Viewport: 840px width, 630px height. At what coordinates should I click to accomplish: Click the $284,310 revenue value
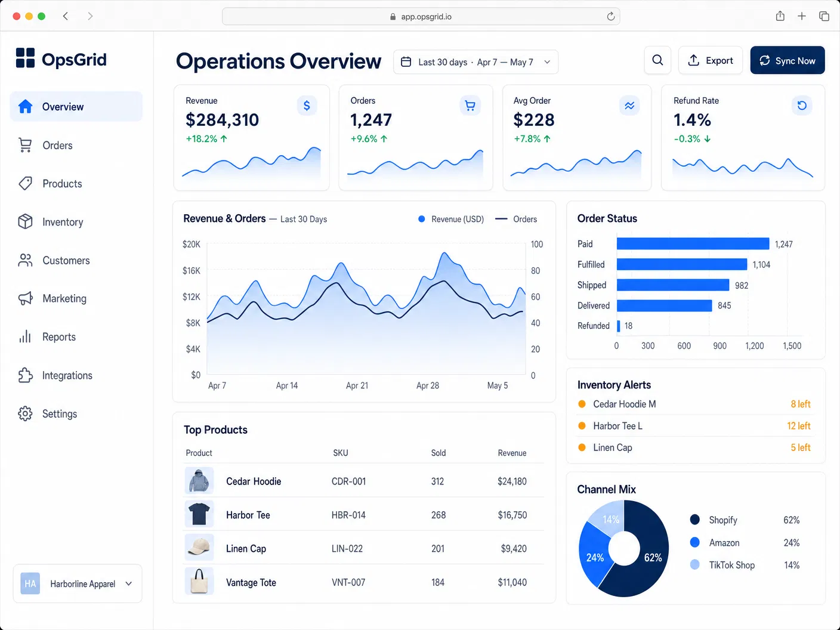click(x=222, y=120)
